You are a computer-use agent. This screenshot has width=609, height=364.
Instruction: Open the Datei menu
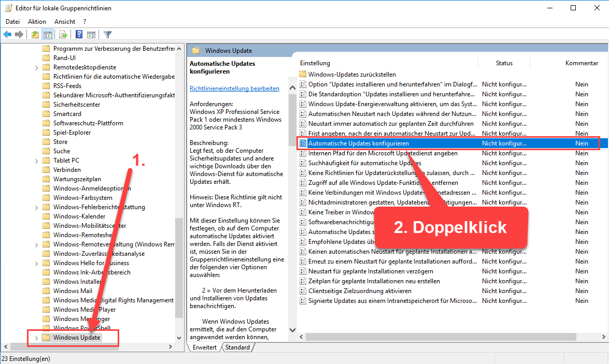coord(12,22)
